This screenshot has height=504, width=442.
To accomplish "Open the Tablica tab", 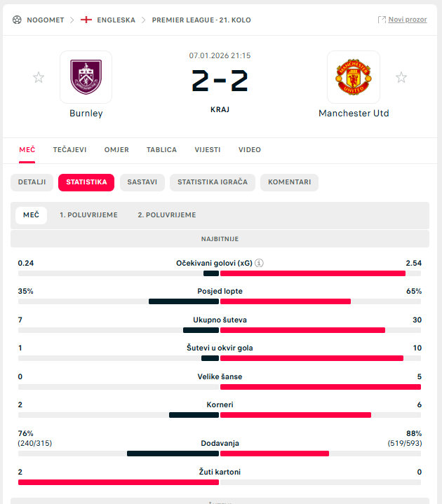I will pyautogui.click(x=161, y=149).
